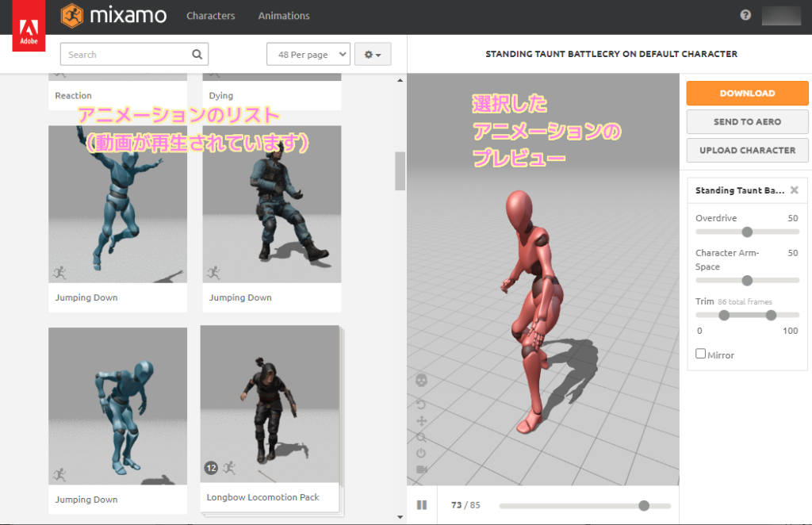Click the power icon in the preview viewport
This screenshot has height=525, width=812.
pos(421,453)
